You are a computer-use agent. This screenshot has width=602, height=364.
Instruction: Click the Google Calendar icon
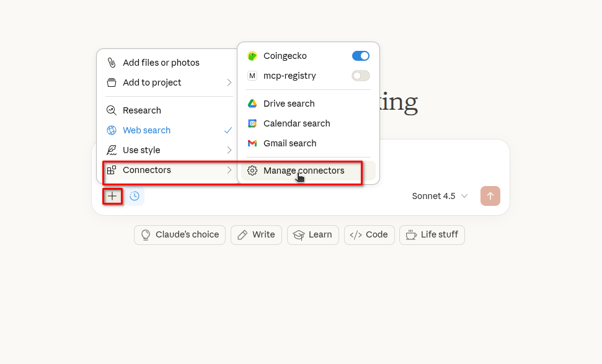tap(252, 123)
